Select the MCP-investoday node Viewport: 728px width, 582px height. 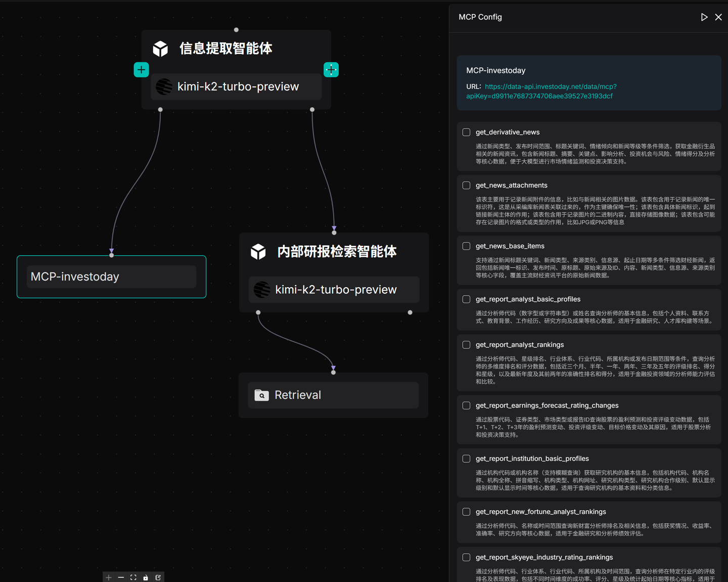111,277
